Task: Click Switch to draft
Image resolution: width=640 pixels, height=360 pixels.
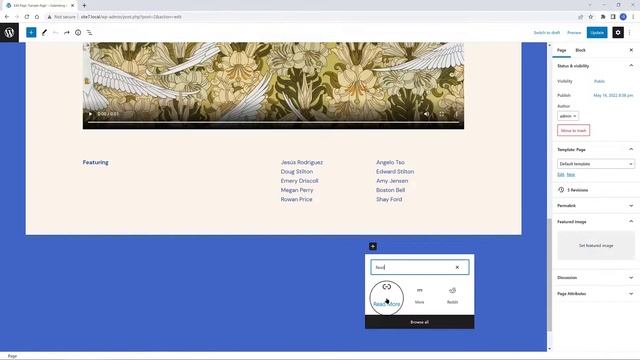Action: (x=547, y=33)
